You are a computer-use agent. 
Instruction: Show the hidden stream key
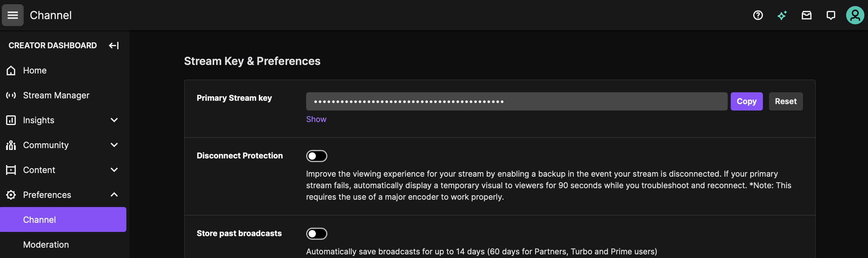point(316,119)
